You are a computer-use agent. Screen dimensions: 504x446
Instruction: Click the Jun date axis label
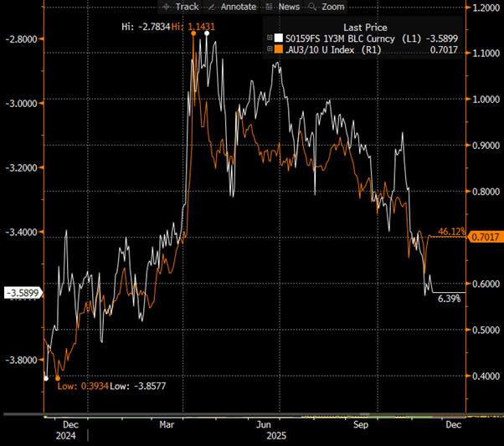263,425
